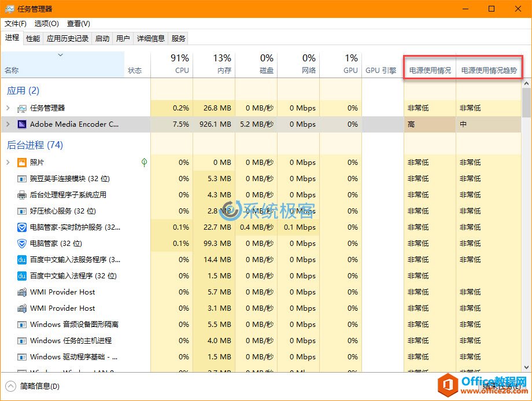The height and width of the screenshot is (401, 532).
Task: Click the 任务管理器 process icon in list
Action: coord(22,108)
